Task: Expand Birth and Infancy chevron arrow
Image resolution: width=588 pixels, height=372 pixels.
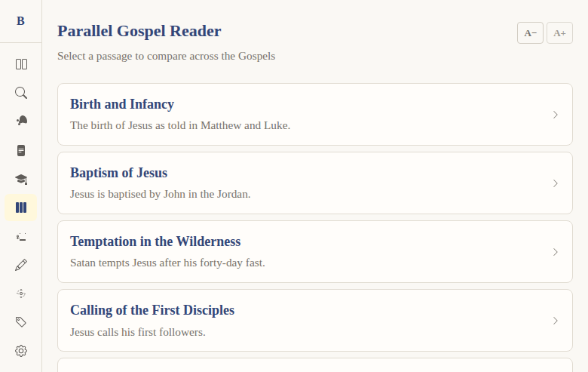Action: click(556, 115)
